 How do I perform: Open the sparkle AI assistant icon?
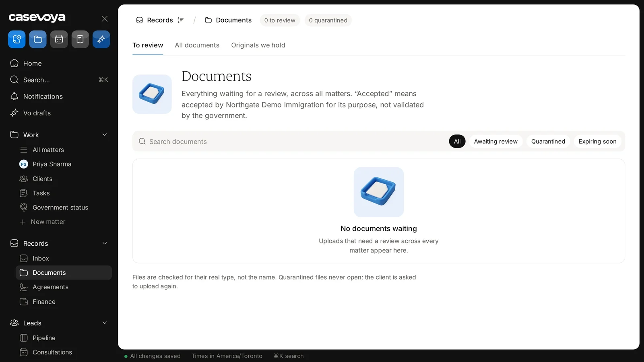[101, 39]
